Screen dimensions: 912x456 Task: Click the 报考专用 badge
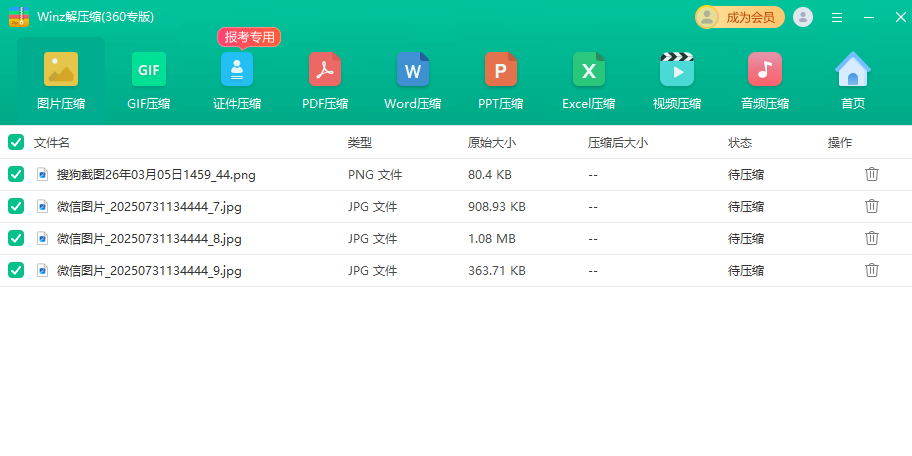pos(249,37)
